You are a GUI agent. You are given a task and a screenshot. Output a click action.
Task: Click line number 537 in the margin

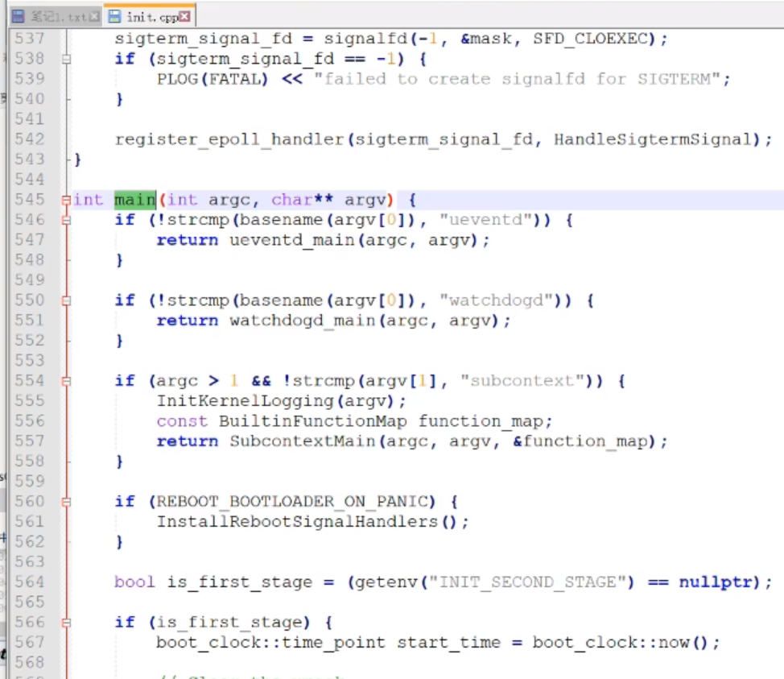tap(30, 39)
